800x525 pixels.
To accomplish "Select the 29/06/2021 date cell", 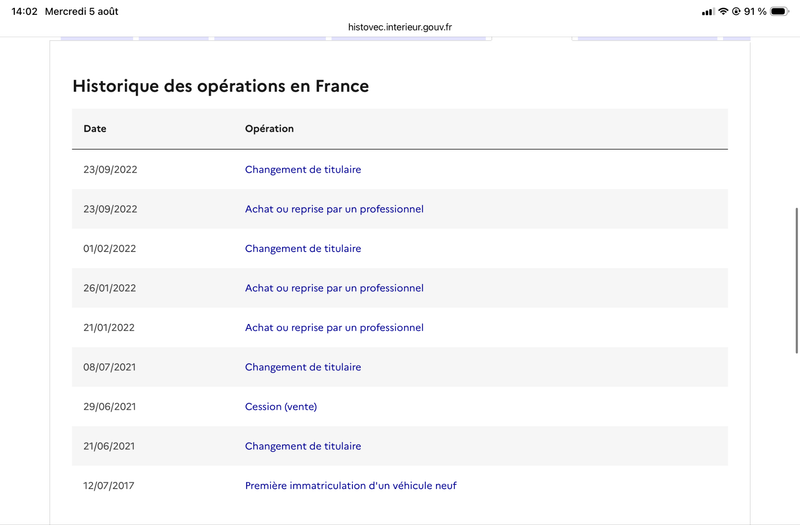I will pos(110,407).
